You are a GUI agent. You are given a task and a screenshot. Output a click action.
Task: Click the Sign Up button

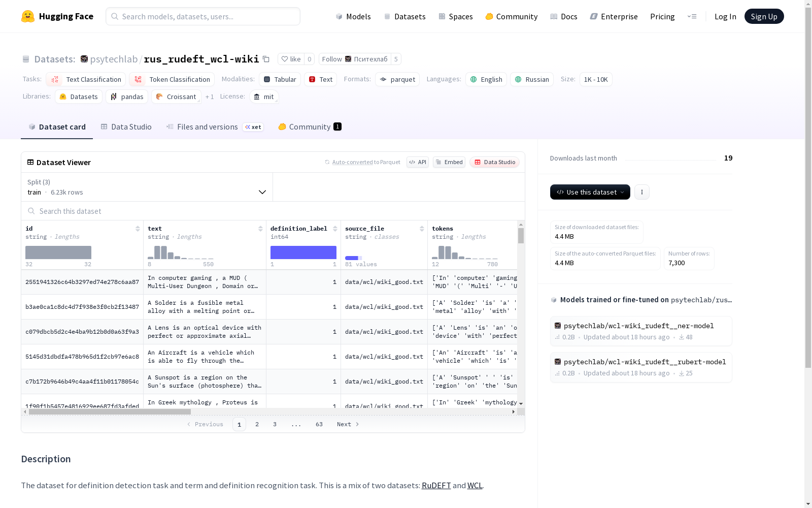(764, 16)
